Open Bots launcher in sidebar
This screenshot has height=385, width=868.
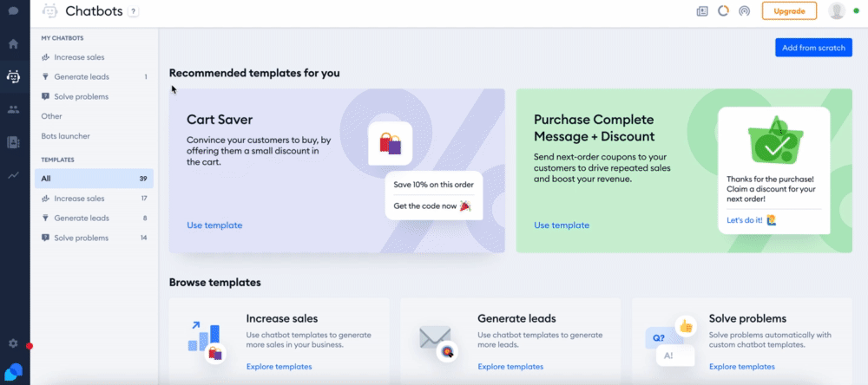click(65, 136)
